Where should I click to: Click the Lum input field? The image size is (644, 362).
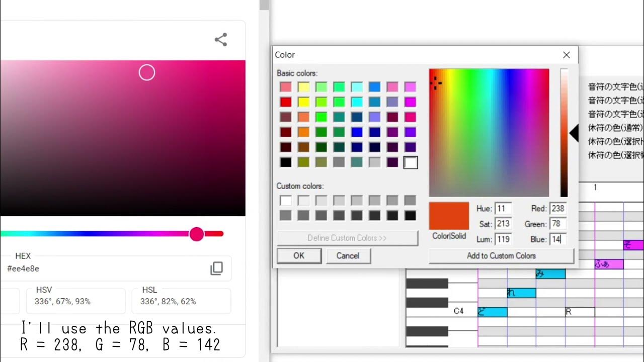point(503,239)
